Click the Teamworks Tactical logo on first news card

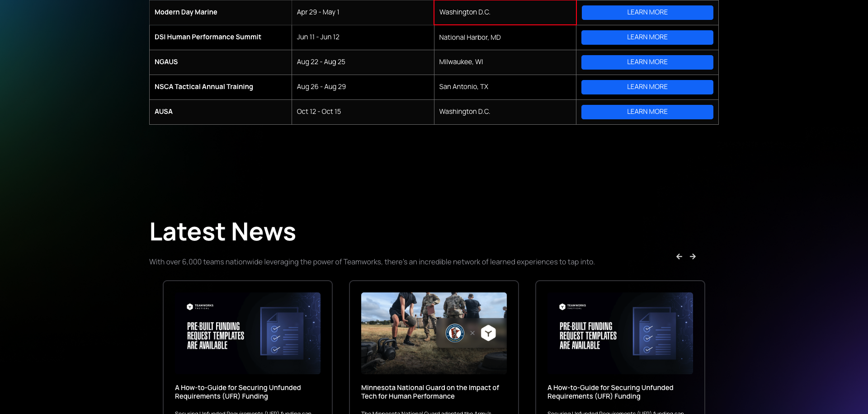coord(200,306)
